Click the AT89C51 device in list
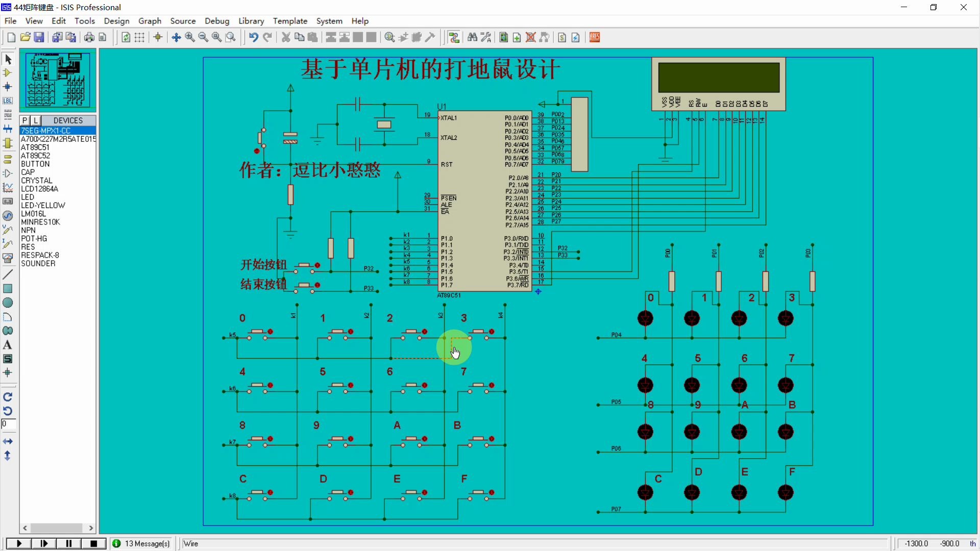 pyautogui.click(x=35, y=146)
